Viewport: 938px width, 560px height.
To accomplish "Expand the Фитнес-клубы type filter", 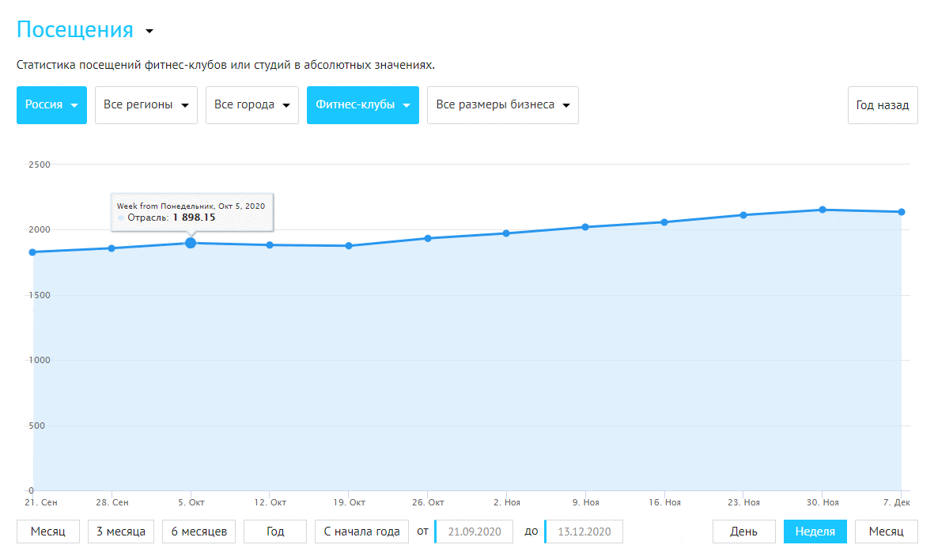I will click(x=362, y=105).
